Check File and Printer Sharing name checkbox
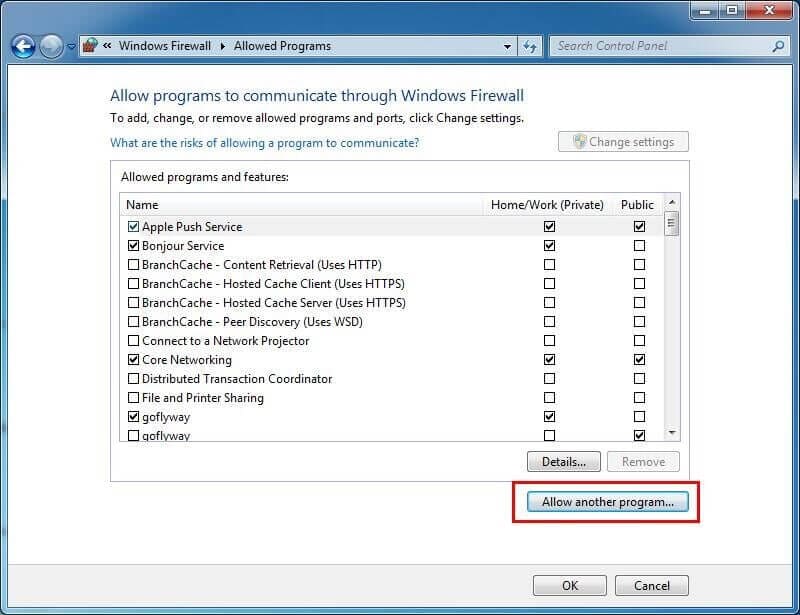This screenshot has width=800, height=615. click(x=133, y=398)
